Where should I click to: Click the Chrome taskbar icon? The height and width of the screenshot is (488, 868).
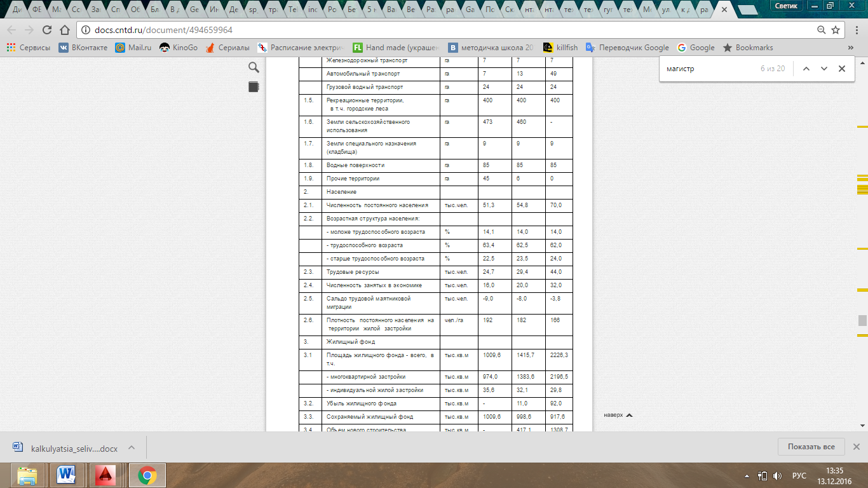[147, 475]
